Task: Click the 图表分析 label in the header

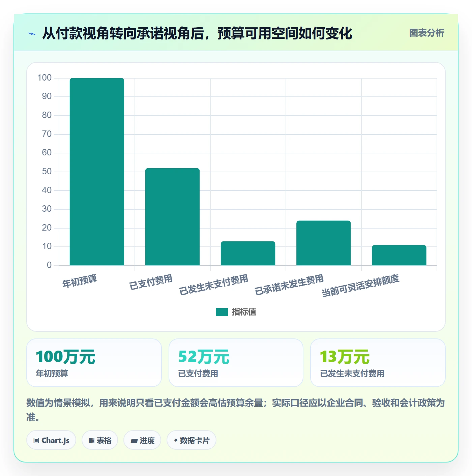Action: (426, 33)
